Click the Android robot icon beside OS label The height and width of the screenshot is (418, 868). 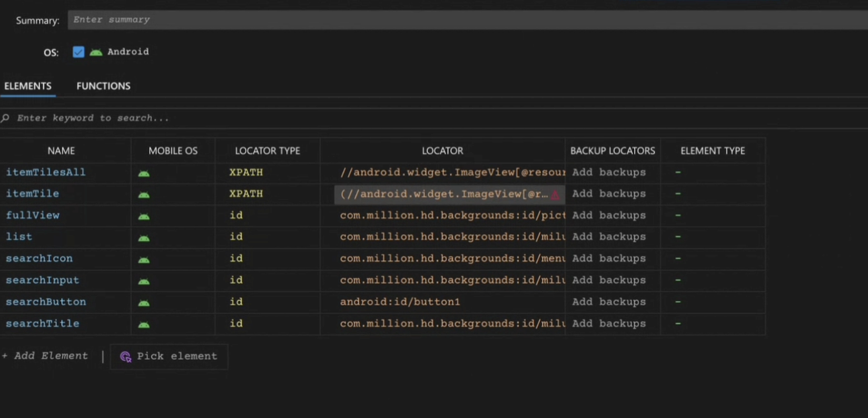96,52
